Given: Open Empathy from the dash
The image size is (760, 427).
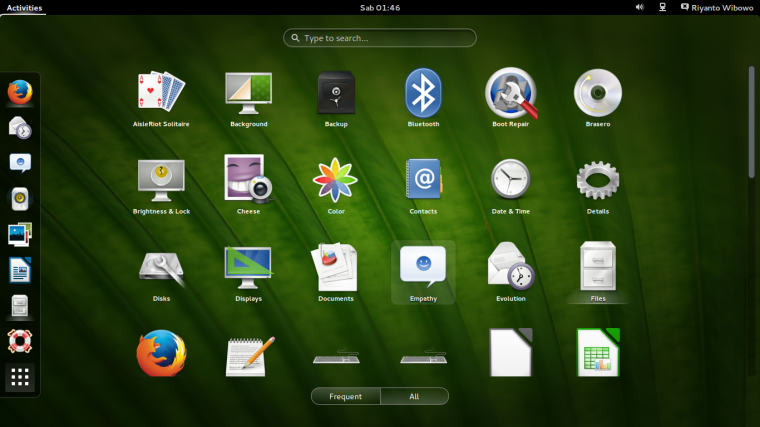Looking at the screenshot, I should tap(20, 163).
